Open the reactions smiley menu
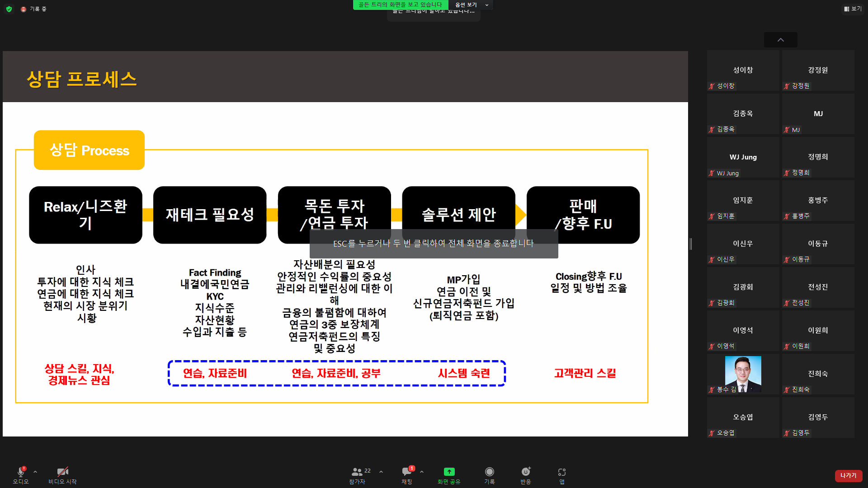This screenshot has width=868, height=488. tap(526, 472)
